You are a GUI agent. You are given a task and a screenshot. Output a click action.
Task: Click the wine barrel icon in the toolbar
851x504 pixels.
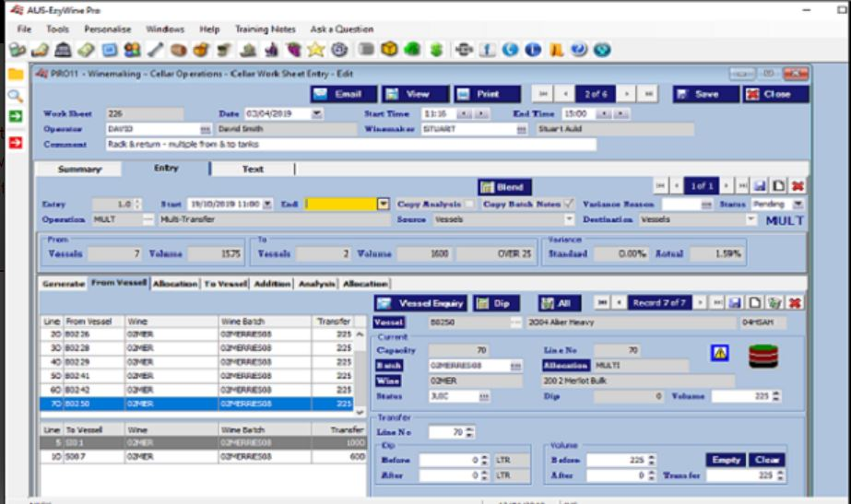178,50
